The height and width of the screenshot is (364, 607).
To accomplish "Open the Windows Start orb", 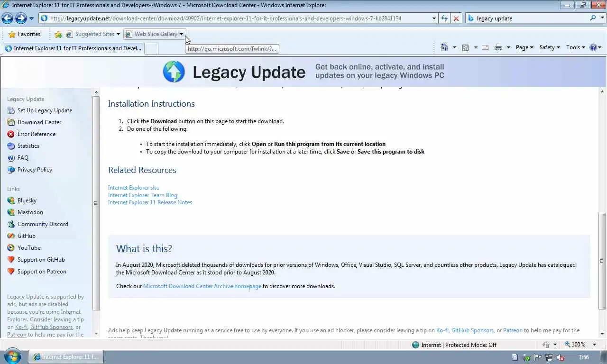I will [x=13, y=357].
